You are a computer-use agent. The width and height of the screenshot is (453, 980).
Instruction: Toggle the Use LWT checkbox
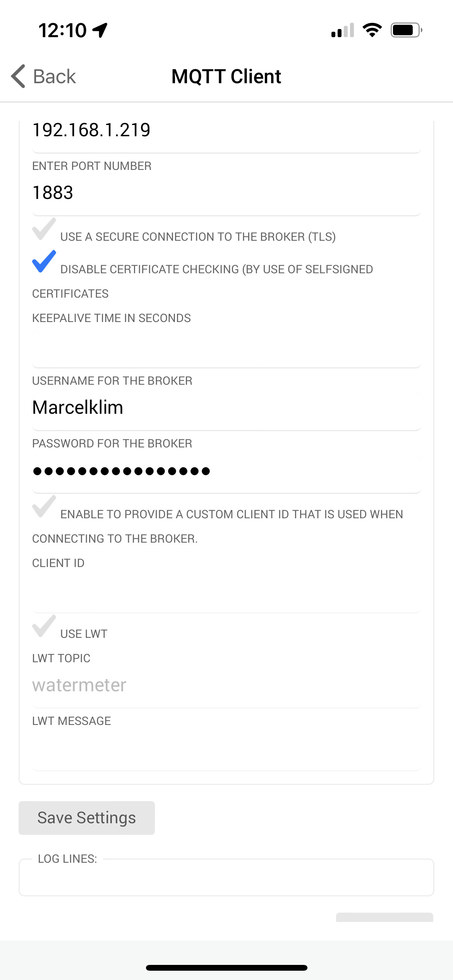click(x=44, y=626)
